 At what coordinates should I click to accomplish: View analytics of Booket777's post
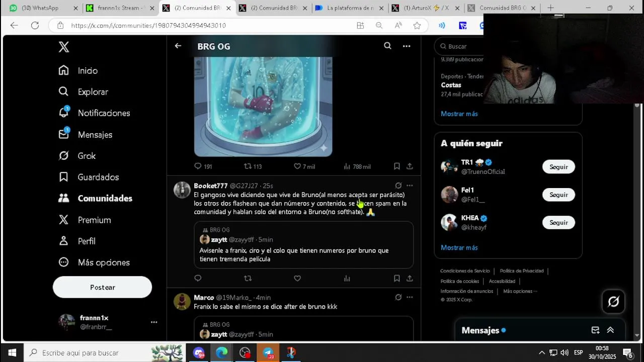(347, 278)
